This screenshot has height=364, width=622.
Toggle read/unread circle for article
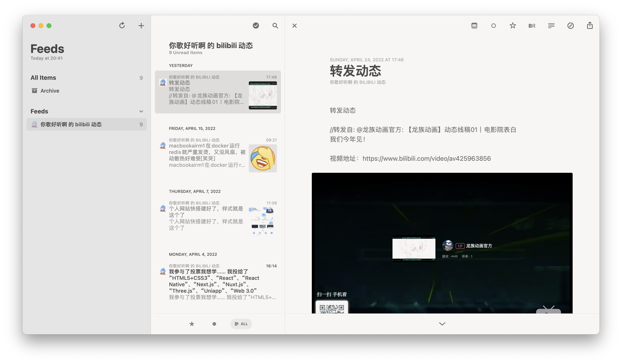tap(493, 26)
